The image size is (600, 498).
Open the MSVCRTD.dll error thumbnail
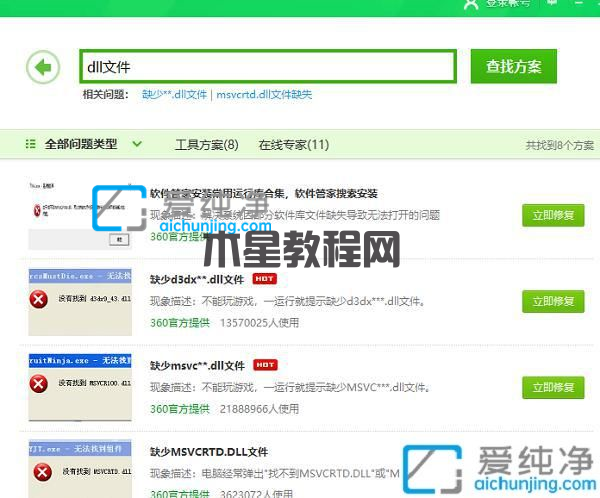click(x=80, y=469)
